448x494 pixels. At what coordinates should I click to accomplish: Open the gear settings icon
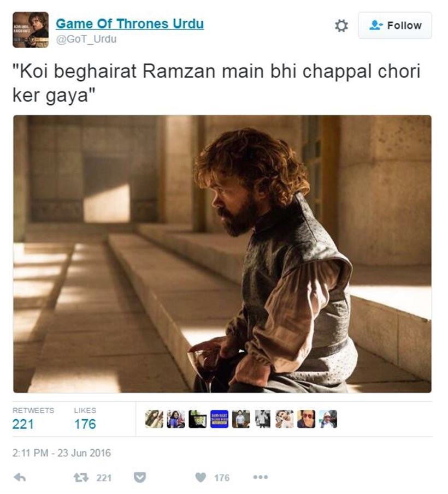(341, 26)
